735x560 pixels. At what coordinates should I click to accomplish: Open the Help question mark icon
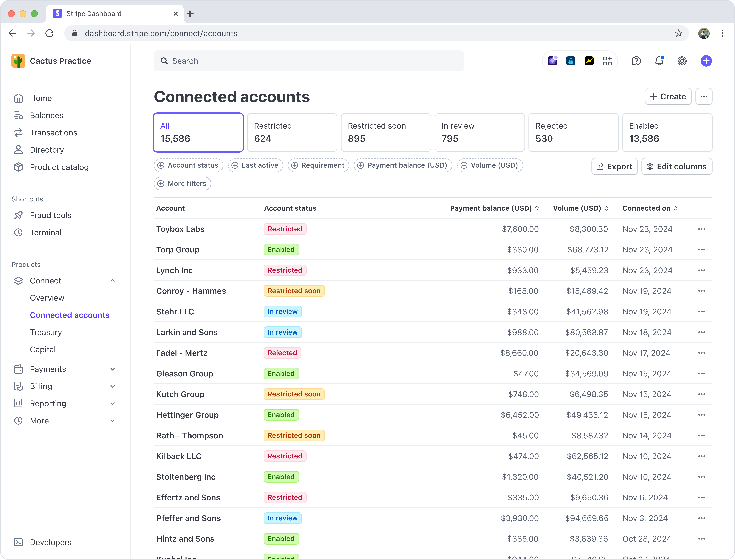636,61
